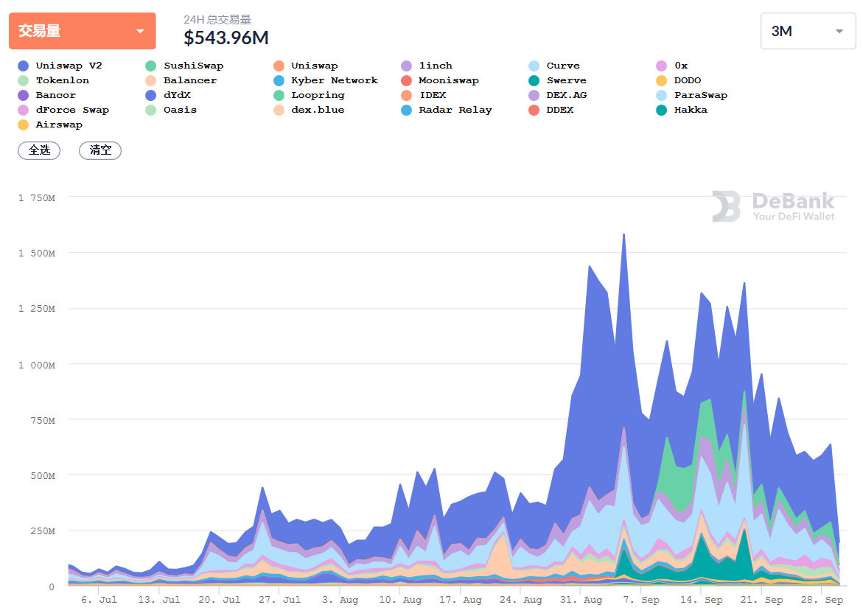Toggle Balancer legend label
The height and width of the screenshot is (616, 863).
[x=190, y=80]
